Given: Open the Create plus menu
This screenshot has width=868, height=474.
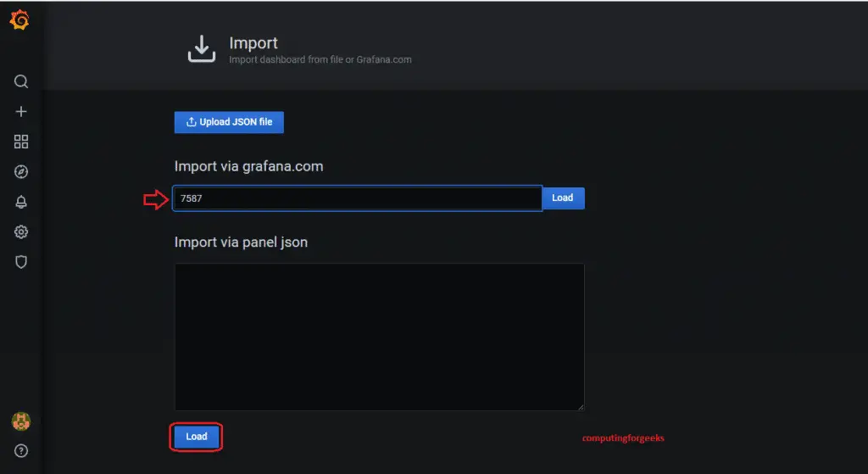Looking at the screenshot, I should pyautogui.click(x=21, y=112).
